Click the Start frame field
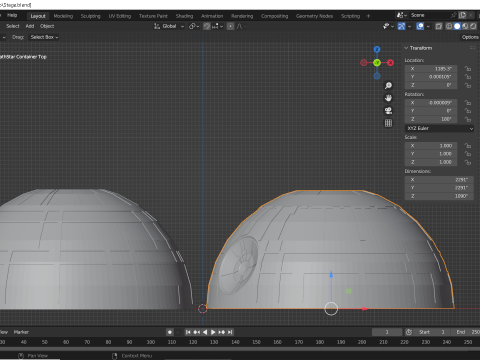 pos(432,332)
